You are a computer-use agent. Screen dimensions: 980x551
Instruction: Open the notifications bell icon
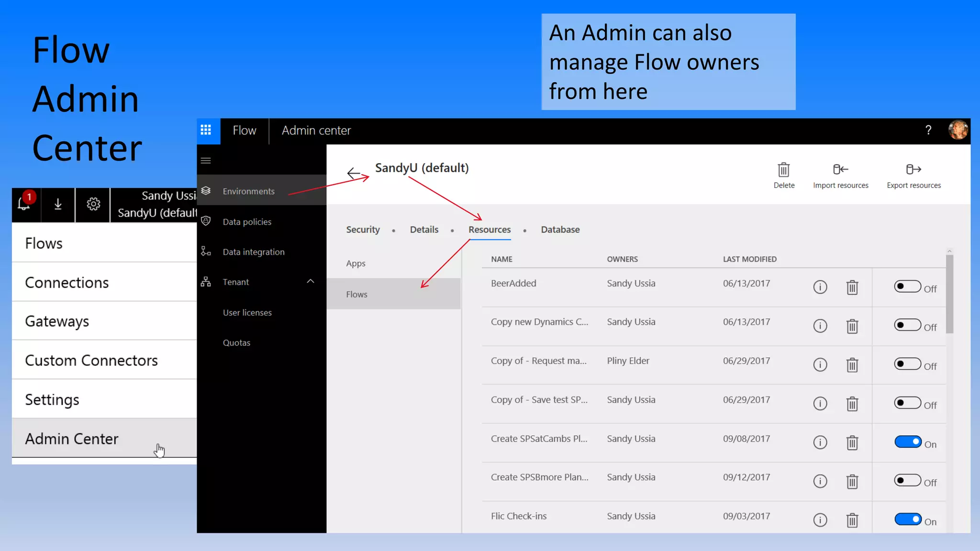pyautogui.click(x=24, y=204)
